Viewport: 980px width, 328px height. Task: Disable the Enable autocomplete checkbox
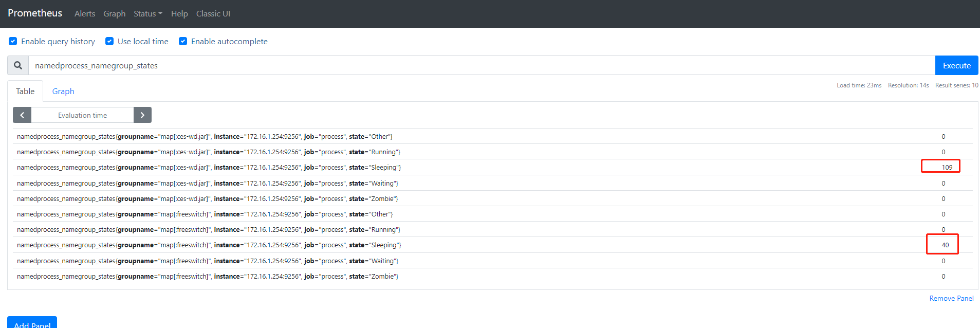tap(183, 41)
